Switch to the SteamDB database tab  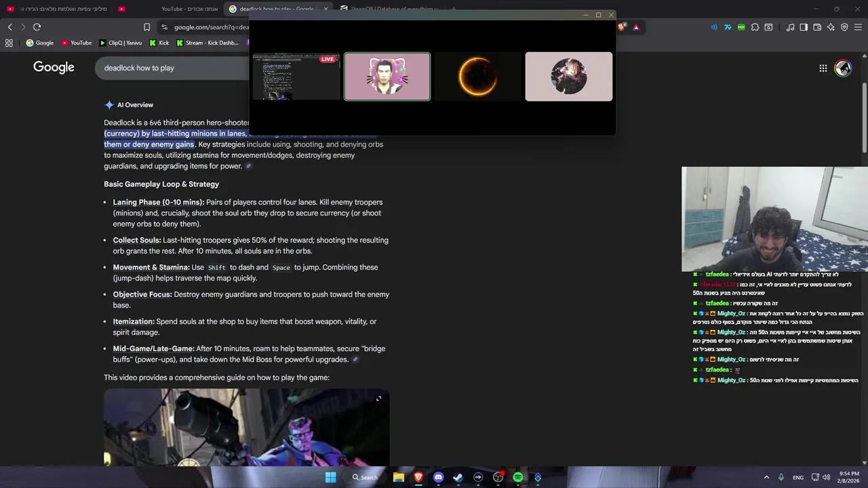(389, 9)
